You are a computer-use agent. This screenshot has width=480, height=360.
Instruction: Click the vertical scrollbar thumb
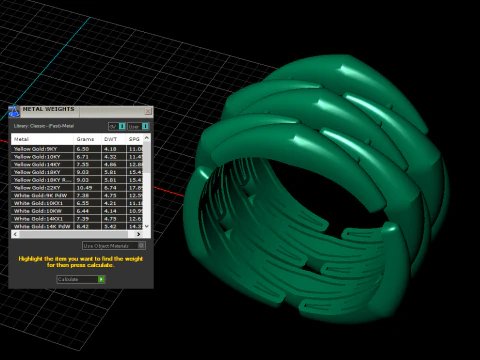point(147,157)
